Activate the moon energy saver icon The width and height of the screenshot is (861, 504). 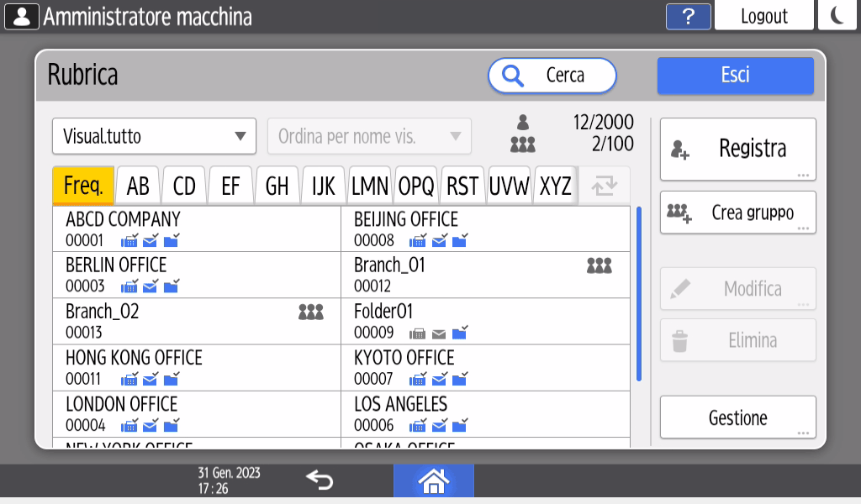(837, 16)
